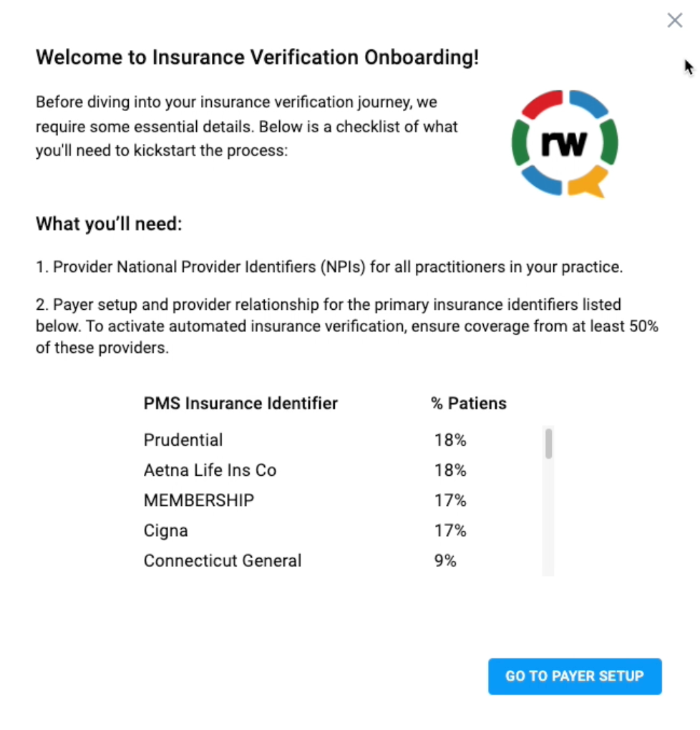Image resolution: width=700 pixels, height=730 pixels.
Task: Click the insurance list scrollbar thumb
Action: pyautogui.click(x=549, y=444)
